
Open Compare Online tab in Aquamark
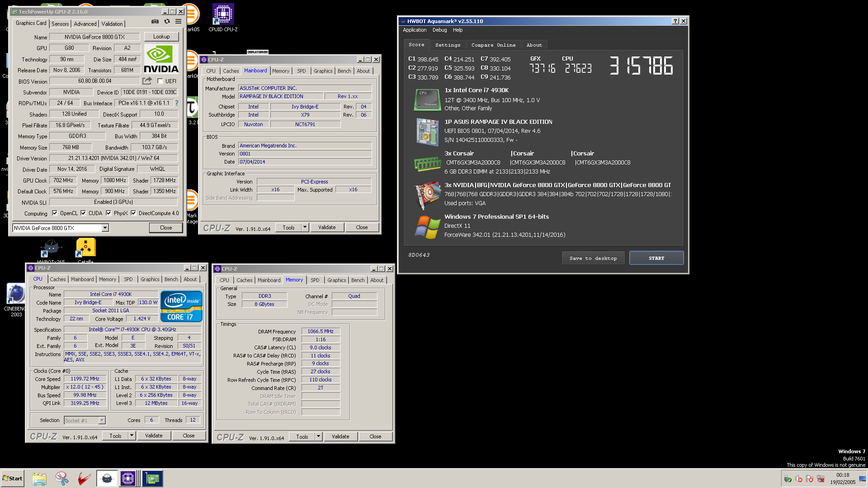[493, 45]
